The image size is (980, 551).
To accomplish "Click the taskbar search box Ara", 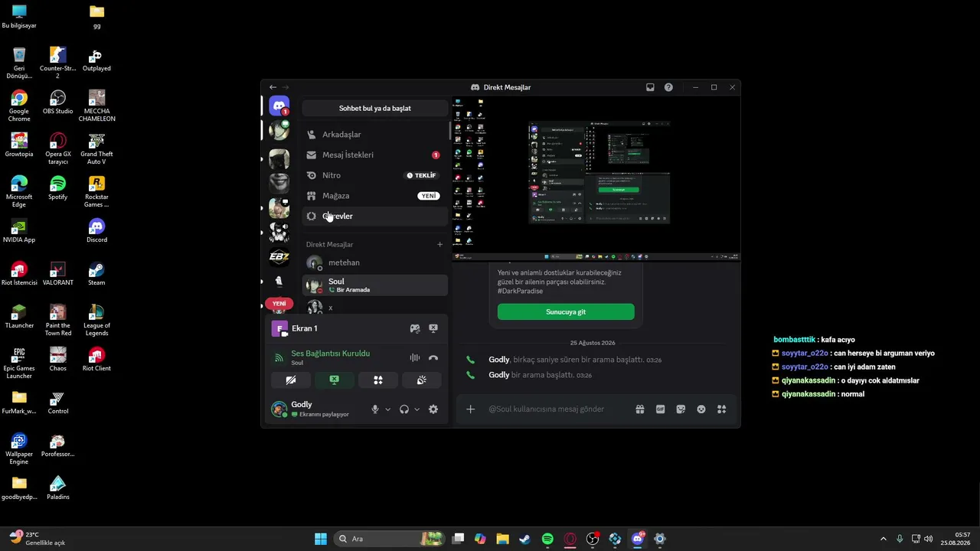I will pyautogui.click(x=390, y=539).
